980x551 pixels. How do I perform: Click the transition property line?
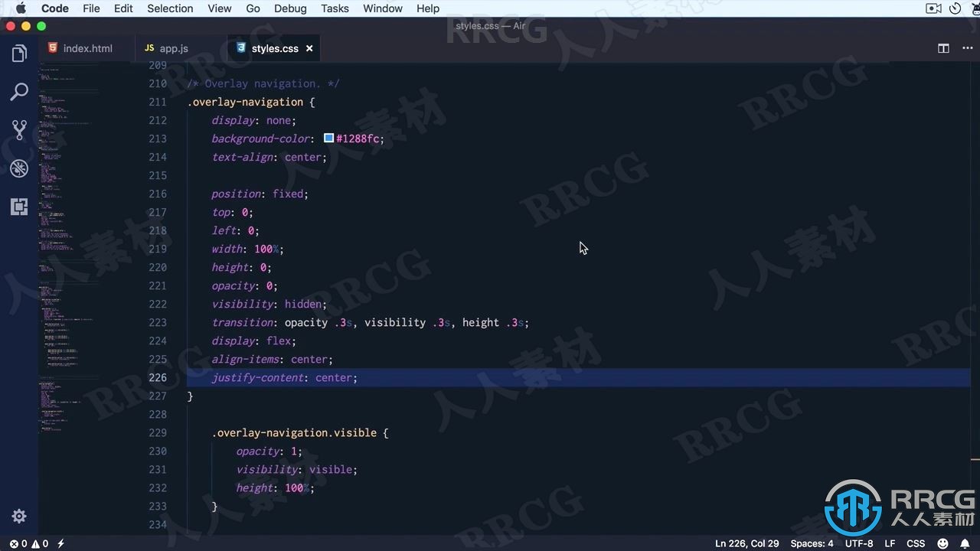370,322
